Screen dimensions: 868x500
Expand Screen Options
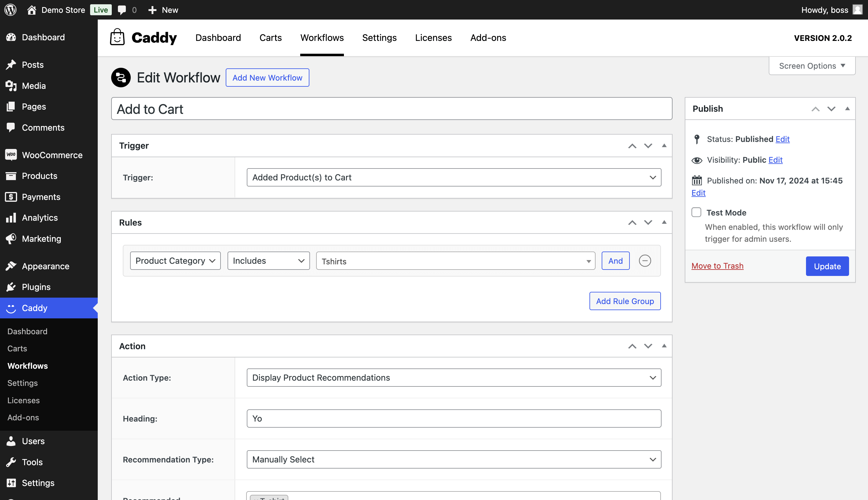[x=812, y=66]
